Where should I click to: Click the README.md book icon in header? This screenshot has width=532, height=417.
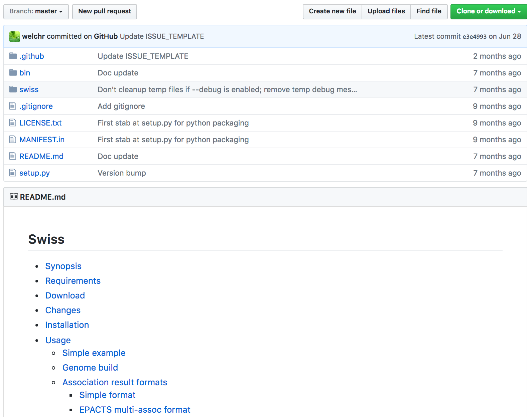(14, 197)
